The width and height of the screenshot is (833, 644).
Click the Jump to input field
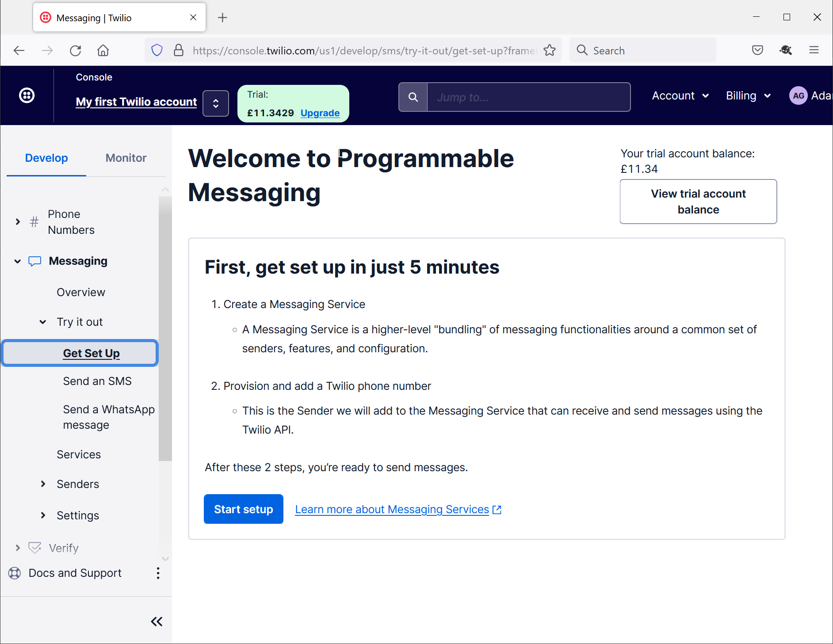click(528, 97)
